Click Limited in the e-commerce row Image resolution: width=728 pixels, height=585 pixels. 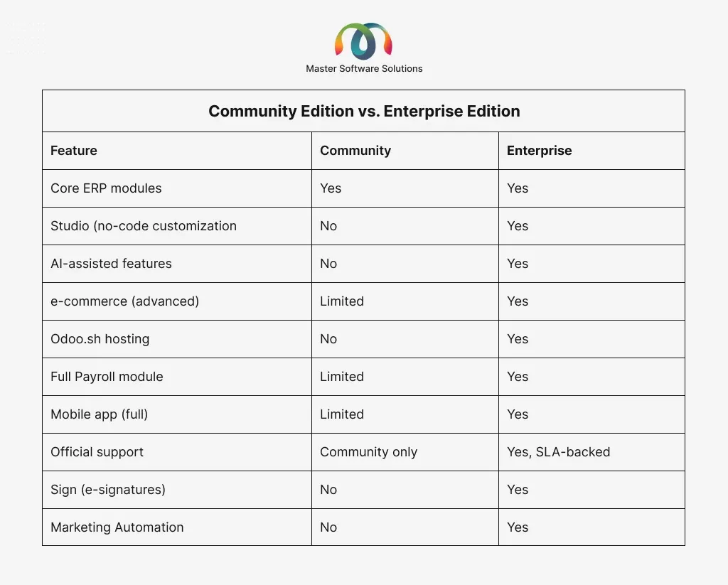point(342,301)
